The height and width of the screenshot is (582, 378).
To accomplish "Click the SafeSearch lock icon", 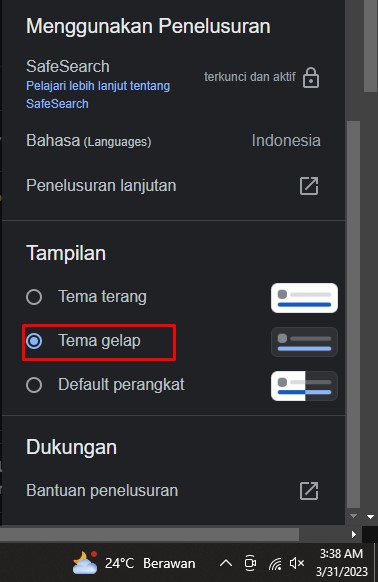I will point(310,78).
